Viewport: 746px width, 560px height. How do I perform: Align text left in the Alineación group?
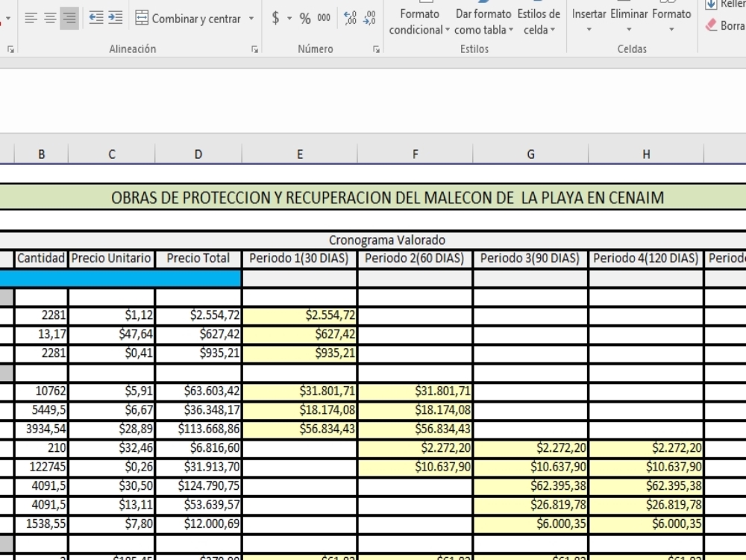click(x=31, y=19)
